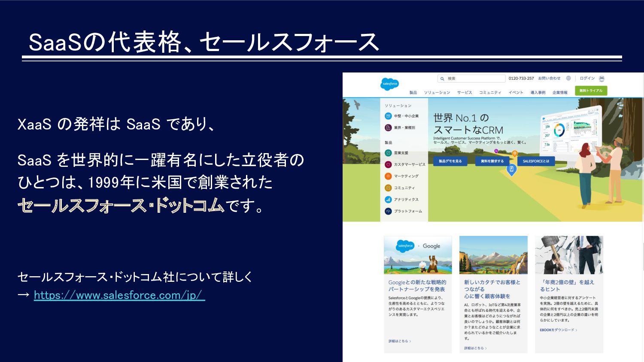Click 詳細はこちら under the 顧客体験 card

[475, 348]
